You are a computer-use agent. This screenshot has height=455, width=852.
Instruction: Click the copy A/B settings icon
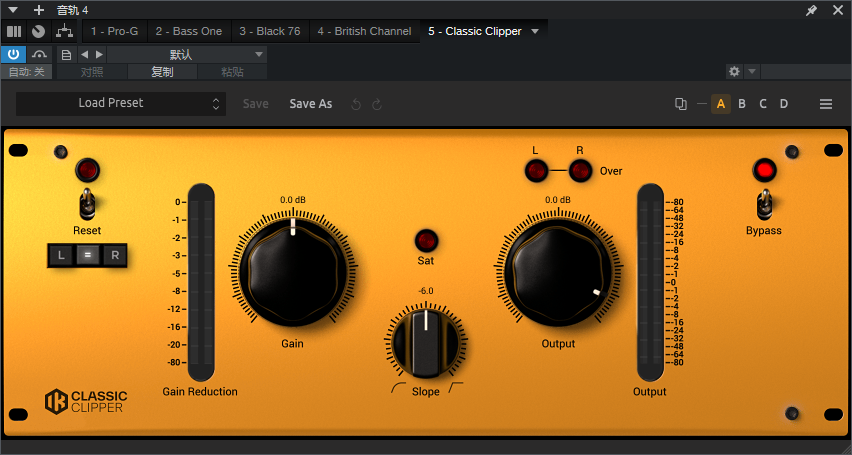point(680,104)
